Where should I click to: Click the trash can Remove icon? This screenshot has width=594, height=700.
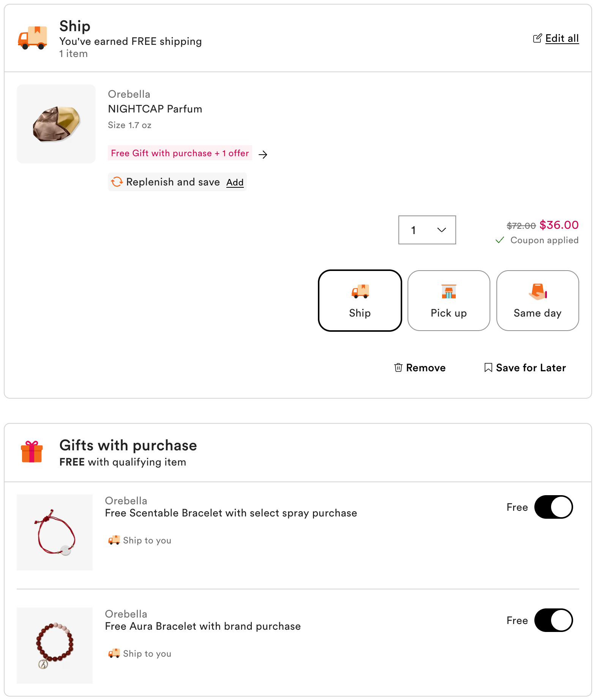coord(398,367)
